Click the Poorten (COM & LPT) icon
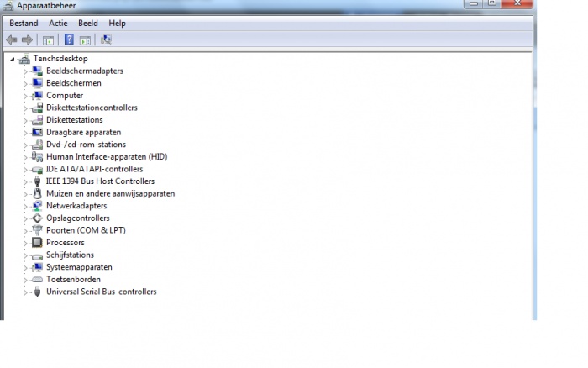Viewport: 588px width, 368px height. tap(37, 230)
